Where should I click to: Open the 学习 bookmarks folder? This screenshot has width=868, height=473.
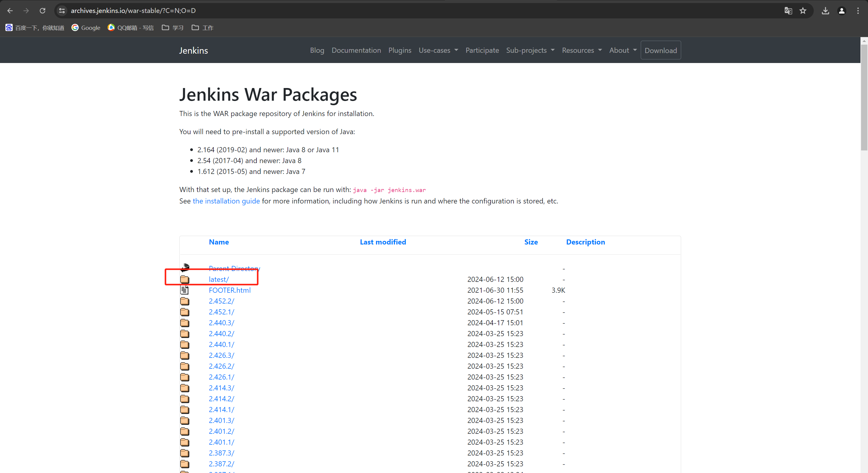pos(172,28)
